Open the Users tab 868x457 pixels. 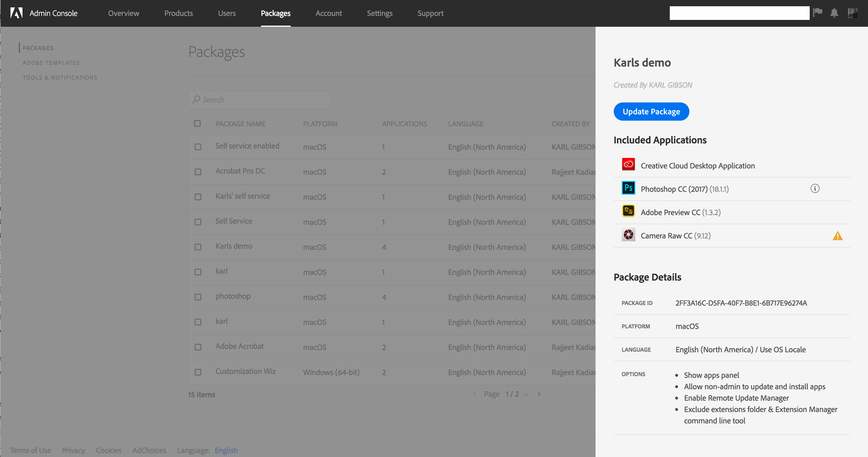227,13
